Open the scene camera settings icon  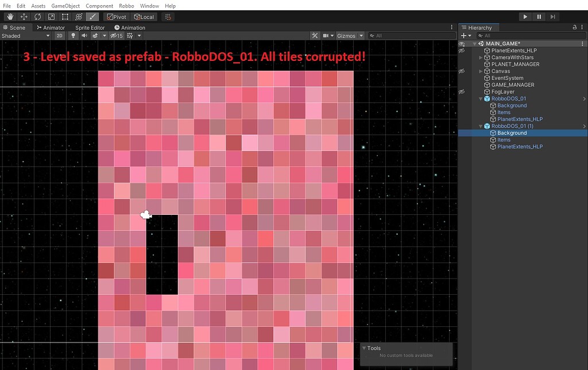[x=326, y=35]
